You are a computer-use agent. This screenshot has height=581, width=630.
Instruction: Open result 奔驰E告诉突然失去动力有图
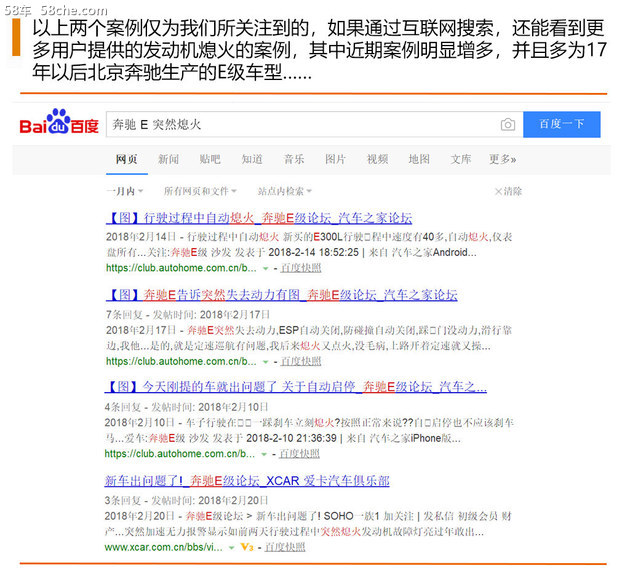click(282, 295)
